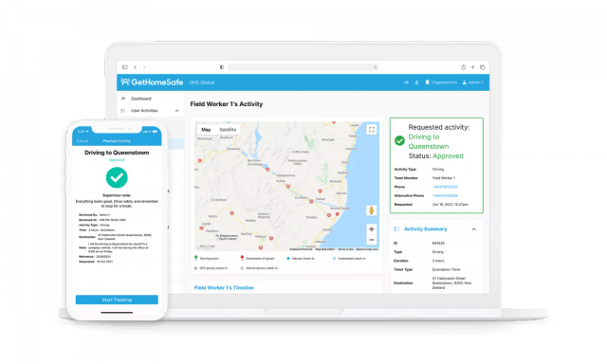Click the Keyboard shortcuts link on the map
Image resolution: width=607 pixels, height=364 pixels.
pyautogui.click(x=302, y=249)
